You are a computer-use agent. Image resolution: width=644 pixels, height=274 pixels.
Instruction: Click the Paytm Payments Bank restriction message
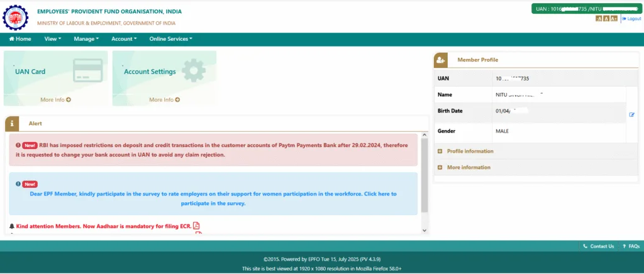pyautogui.click(x=213, y=150)
